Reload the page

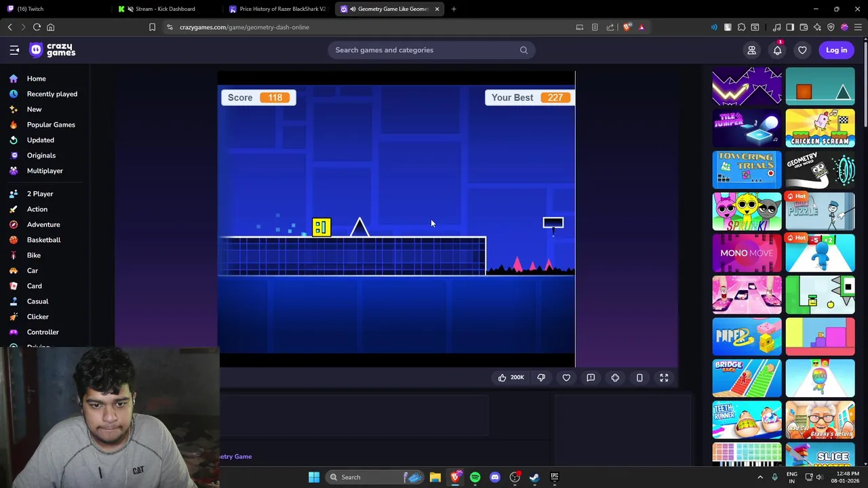click(37, 27)
